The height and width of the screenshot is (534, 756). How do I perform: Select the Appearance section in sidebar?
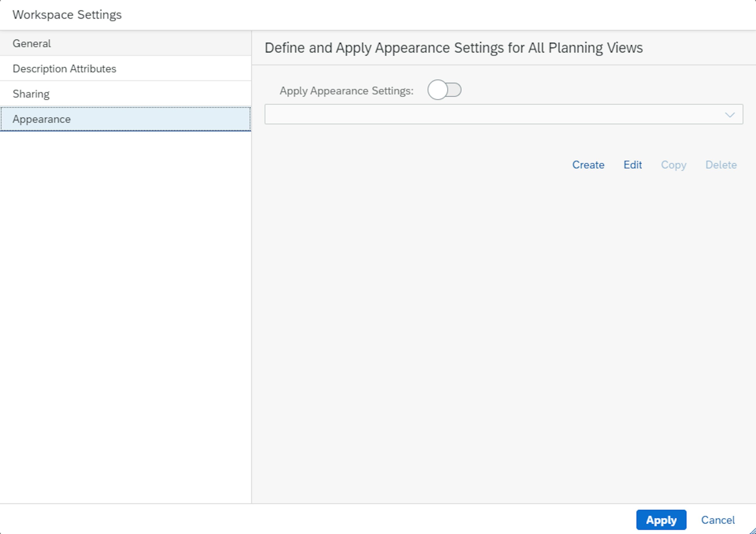tap(42, 119)
